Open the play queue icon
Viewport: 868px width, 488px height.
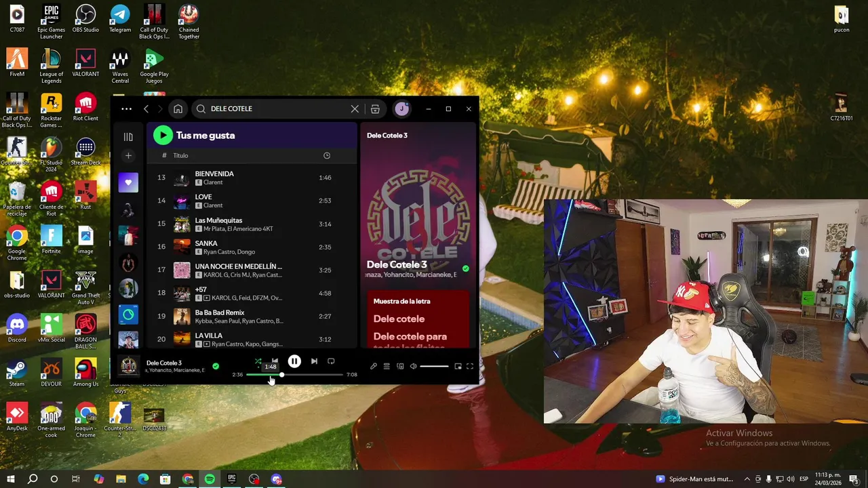[387, 366]
